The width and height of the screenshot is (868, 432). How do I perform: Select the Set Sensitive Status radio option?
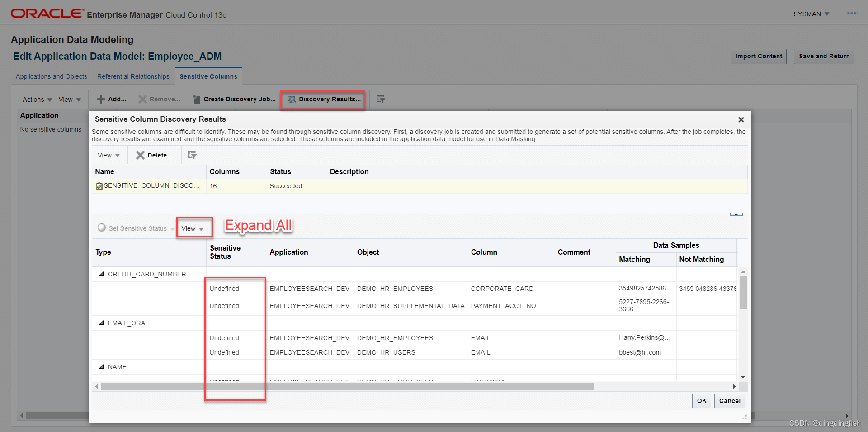pyautogui.click(x=102, y=228)
